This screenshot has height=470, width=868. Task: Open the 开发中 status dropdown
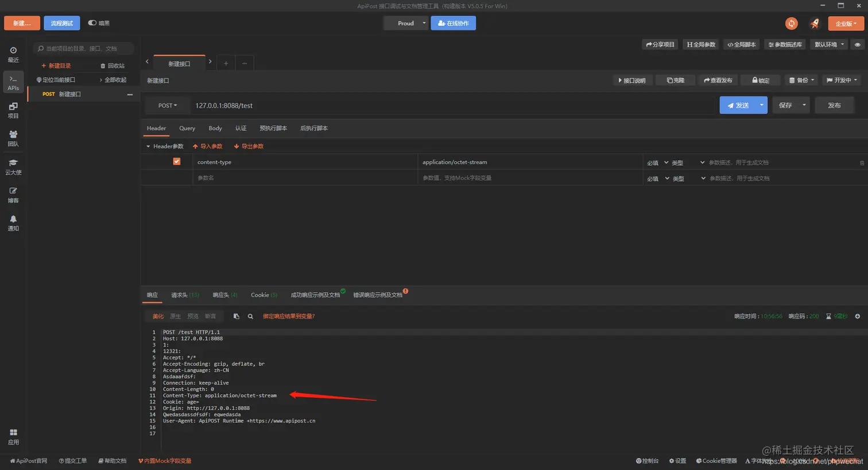point(842,80)
